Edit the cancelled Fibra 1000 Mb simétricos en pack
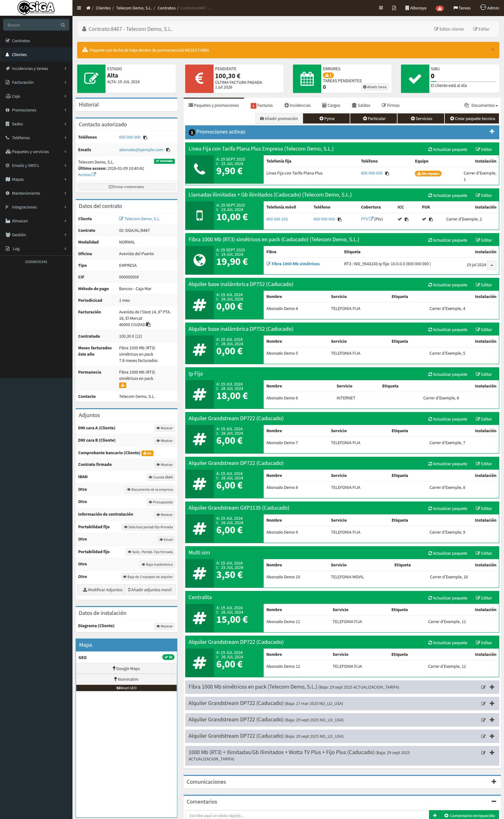 [x=484, y=687]
